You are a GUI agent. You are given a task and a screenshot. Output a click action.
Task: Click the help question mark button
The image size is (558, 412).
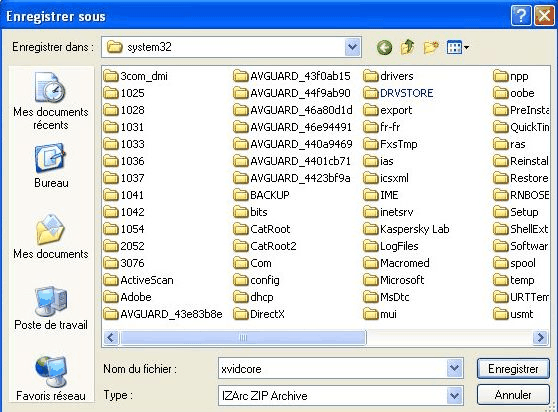pyautogui.click(x=521, y=16)
